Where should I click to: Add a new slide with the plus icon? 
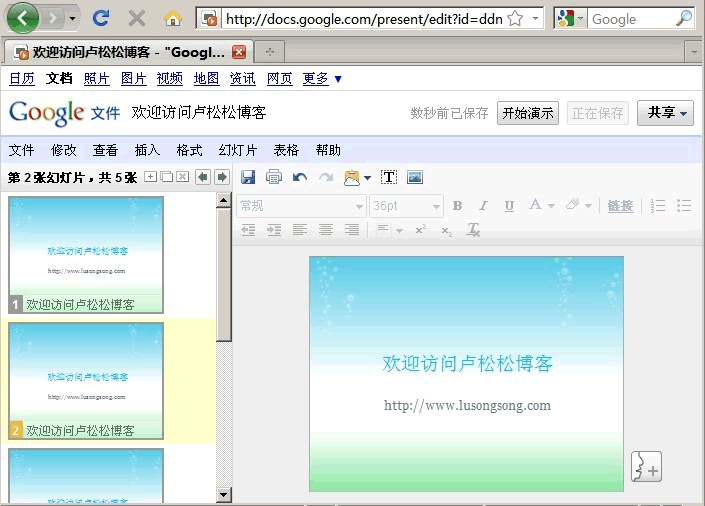[151, 177]
